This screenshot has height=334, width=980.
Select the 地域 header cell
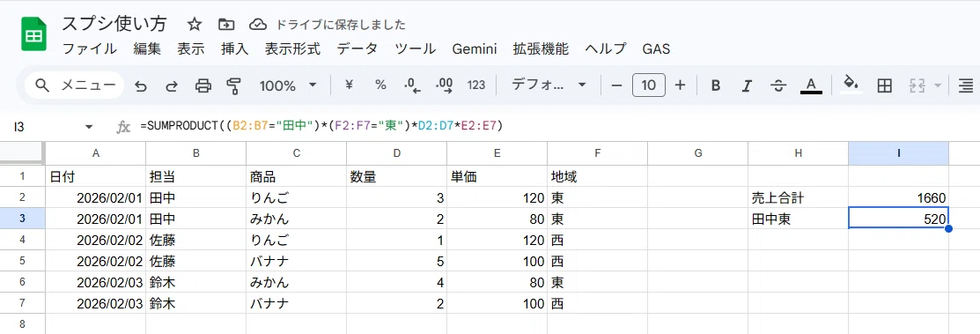597,176
